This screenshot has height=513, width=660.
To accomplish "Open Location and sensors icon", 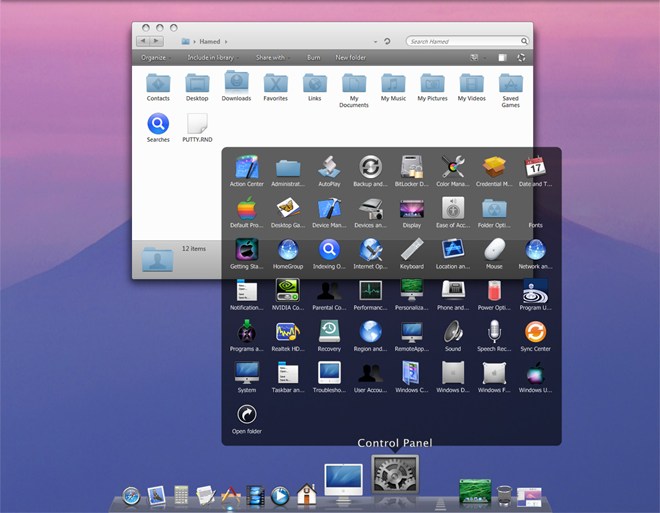I will click(453, 249).
